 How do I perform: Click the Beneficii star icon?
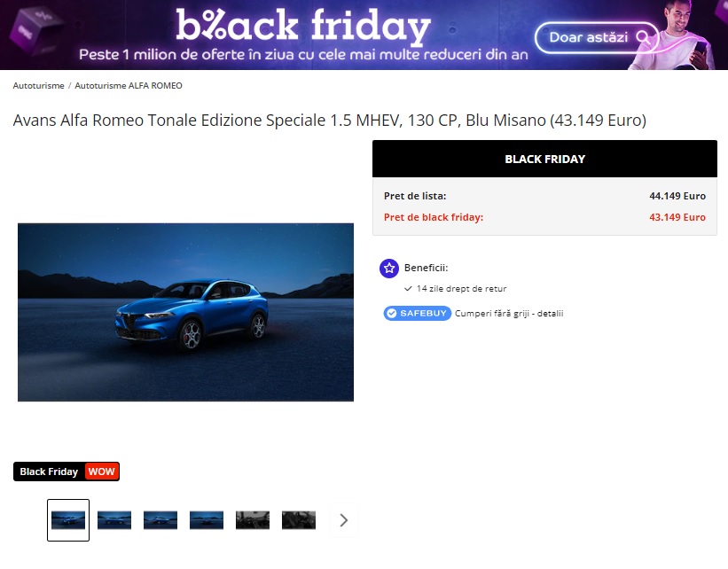[x=389, y=269]
